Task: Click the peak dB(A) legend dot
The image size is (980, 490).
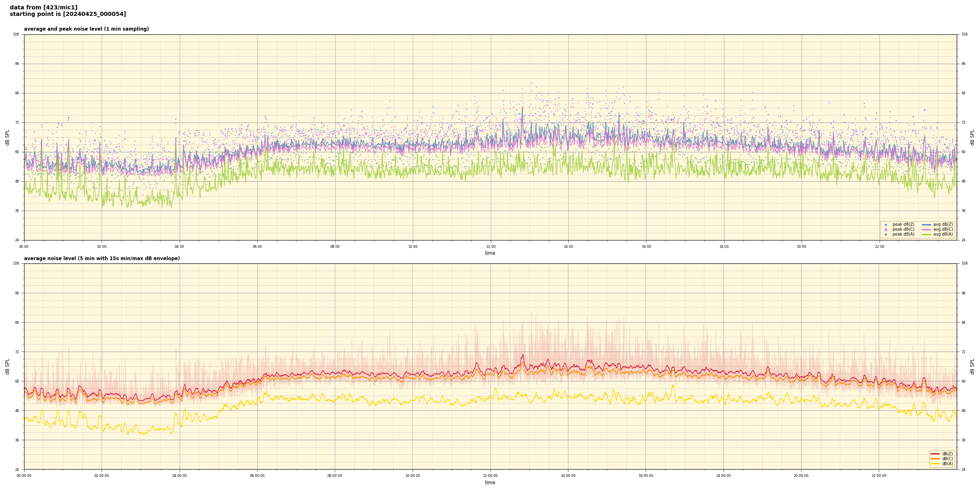Action: coord(886,234)
